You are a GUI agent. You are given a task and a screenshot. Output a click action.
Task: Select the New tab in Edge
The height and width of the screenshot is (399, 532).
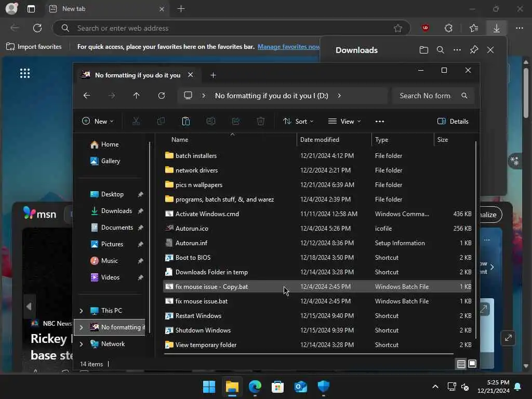click(x=107, y=9)
